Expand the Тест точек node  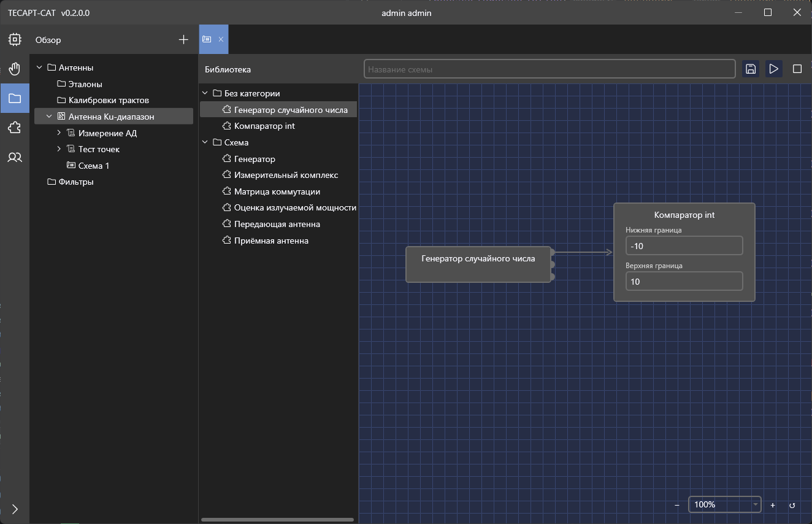[59, 149]
